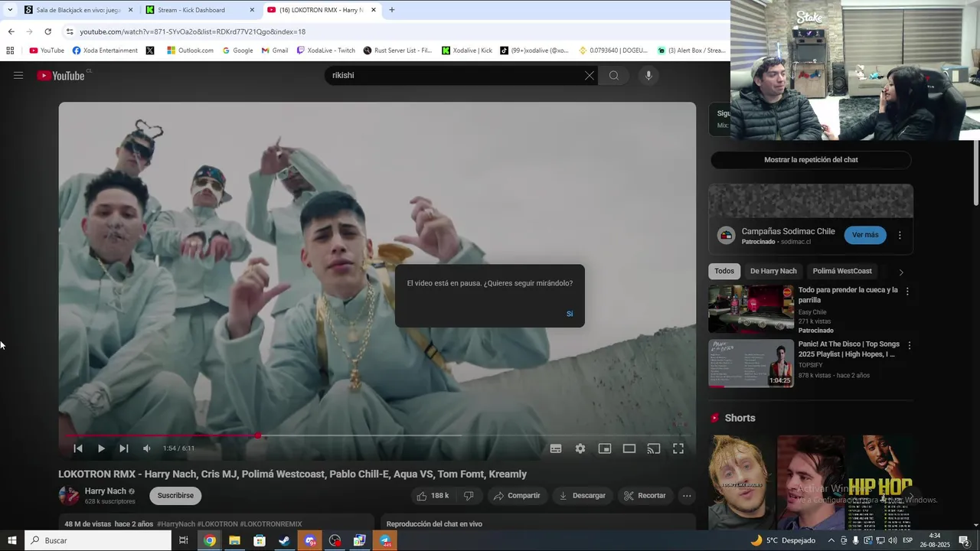Viewport: 980px width, 551px height.
Task: Close the LOKOTRON RMX tab
Action: pos(374,10)
